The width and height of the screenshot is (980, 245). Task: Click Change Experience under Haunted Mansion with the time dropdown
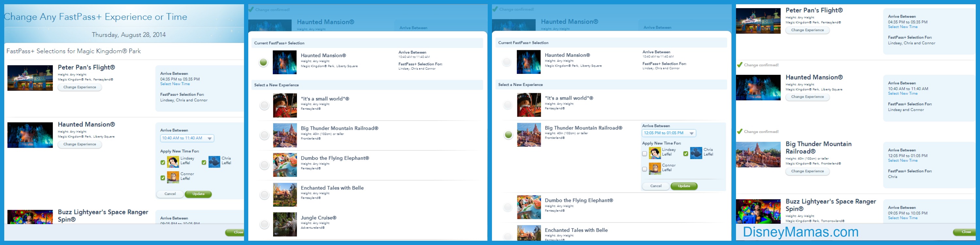click(x=79, y=144)
